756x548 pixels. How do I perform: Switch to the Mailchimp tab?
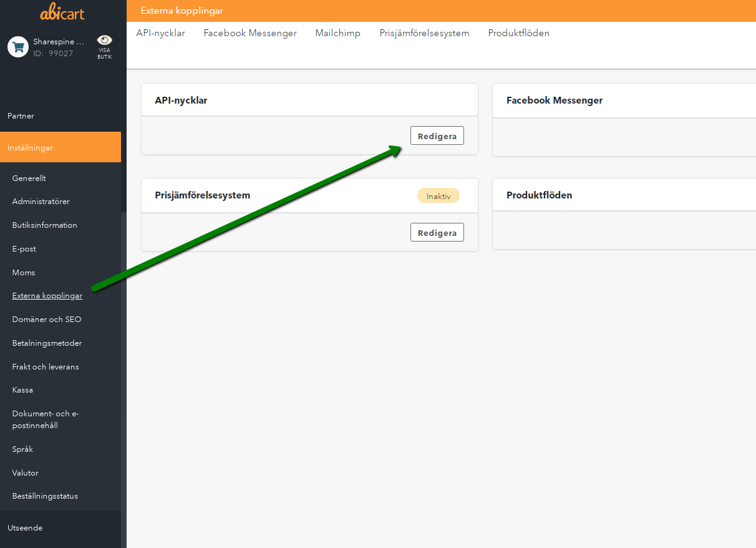click(x=338, y=33)
